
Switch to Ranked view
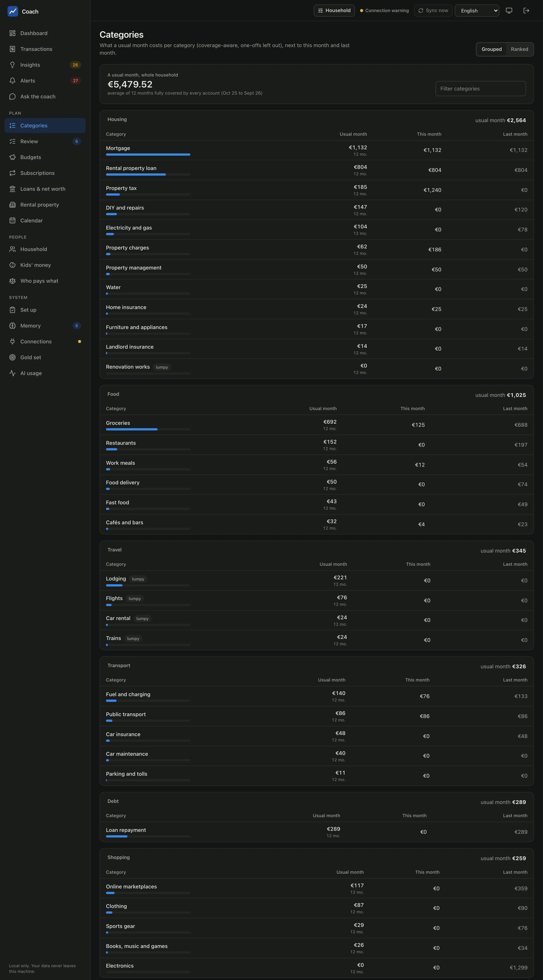coord(519,49)
